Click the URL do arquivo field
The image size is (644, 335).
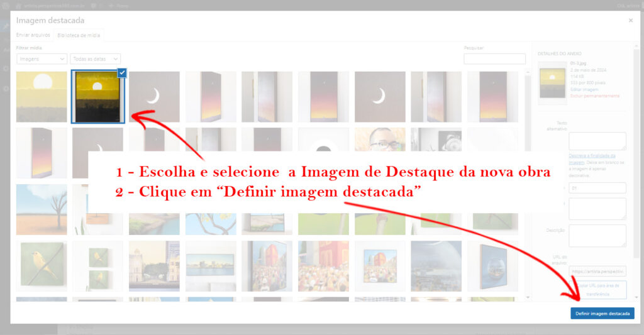coord(597,272)
